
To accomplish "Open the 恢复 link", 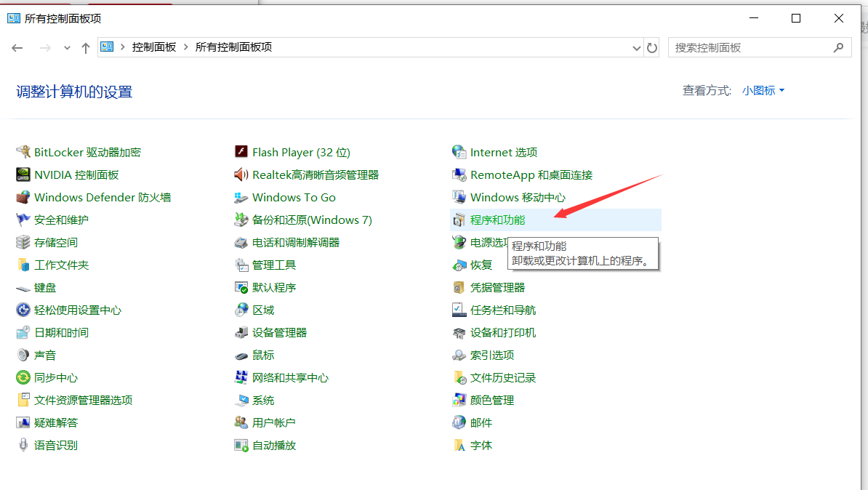I will click(x=481, y=265).
